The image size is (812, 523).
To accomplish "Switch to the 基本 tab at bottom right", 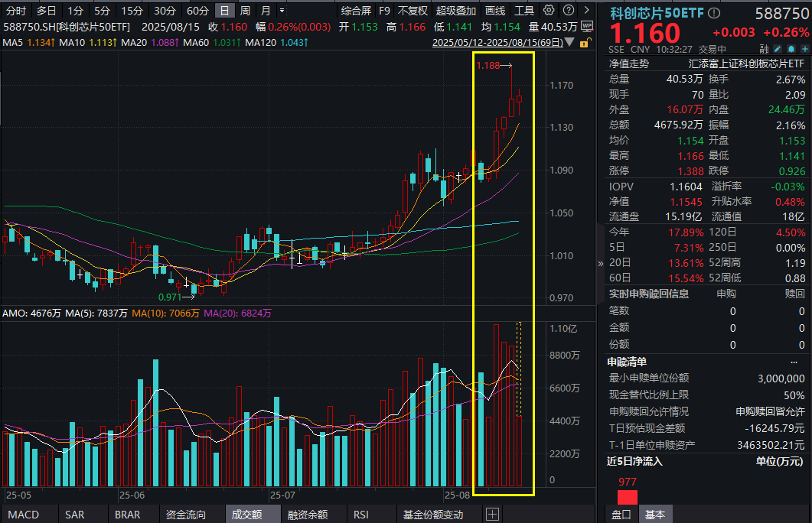I will 656,515.
